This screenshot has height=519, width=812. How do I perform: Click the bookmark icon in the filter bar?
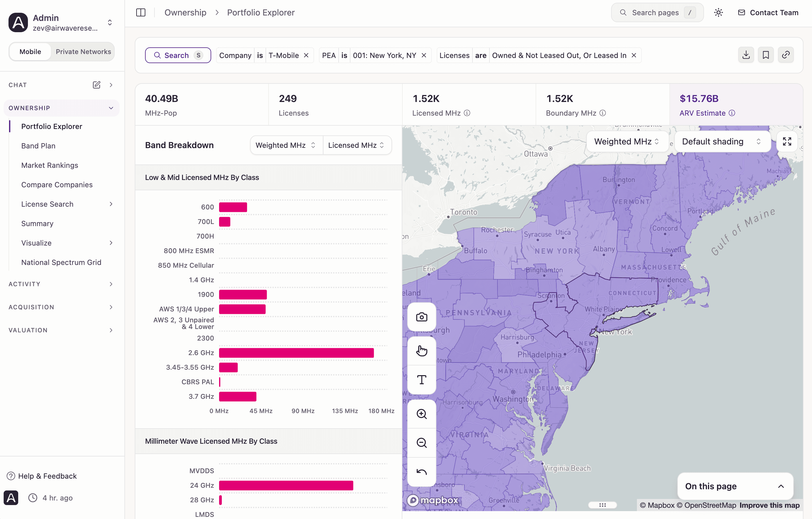point(766,55)
